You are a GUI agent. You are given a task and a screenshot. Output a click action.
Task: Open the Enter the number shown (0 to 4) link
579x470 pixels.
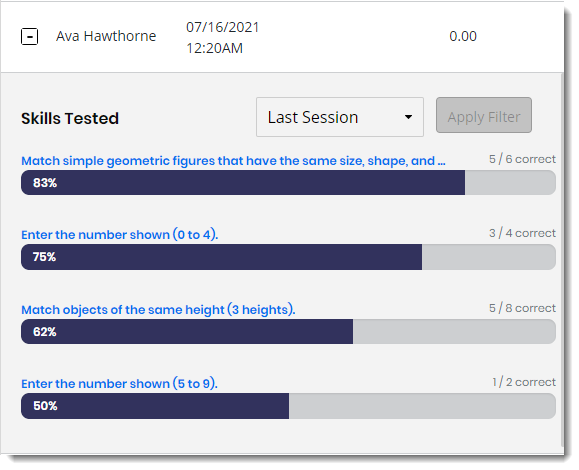[x=120, y=235]
